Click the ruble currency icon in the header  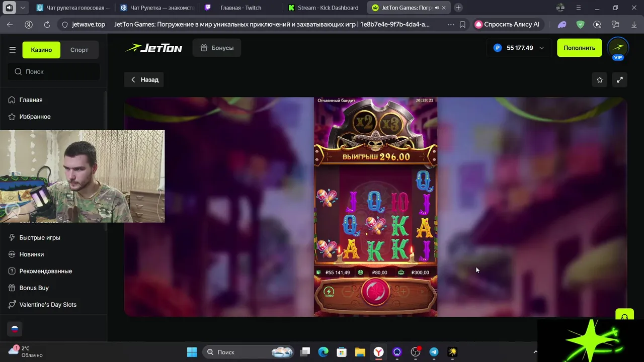point(498,48)
